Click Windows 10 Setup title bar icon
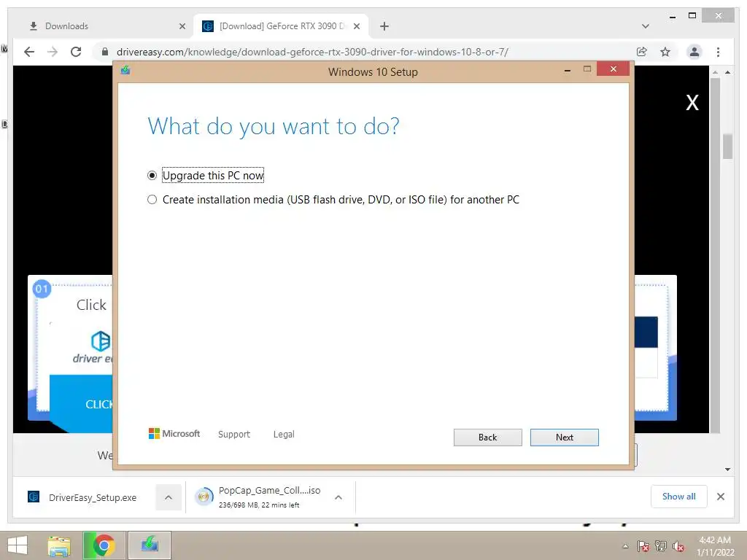Image resolution: width=747 pixels, height=560 pixels. click(125, 71)
